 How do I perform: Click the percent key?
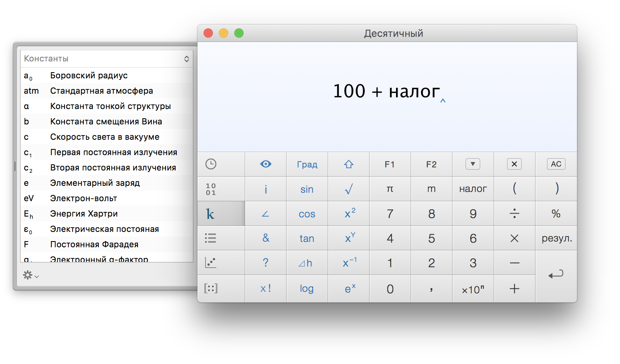(x=556, y=213)
